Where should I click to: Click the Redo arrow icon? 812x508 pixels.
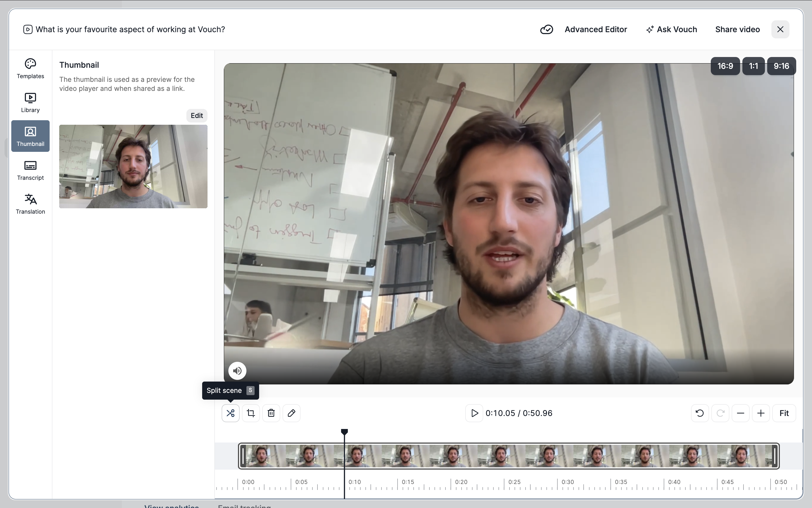click(720, 413)
